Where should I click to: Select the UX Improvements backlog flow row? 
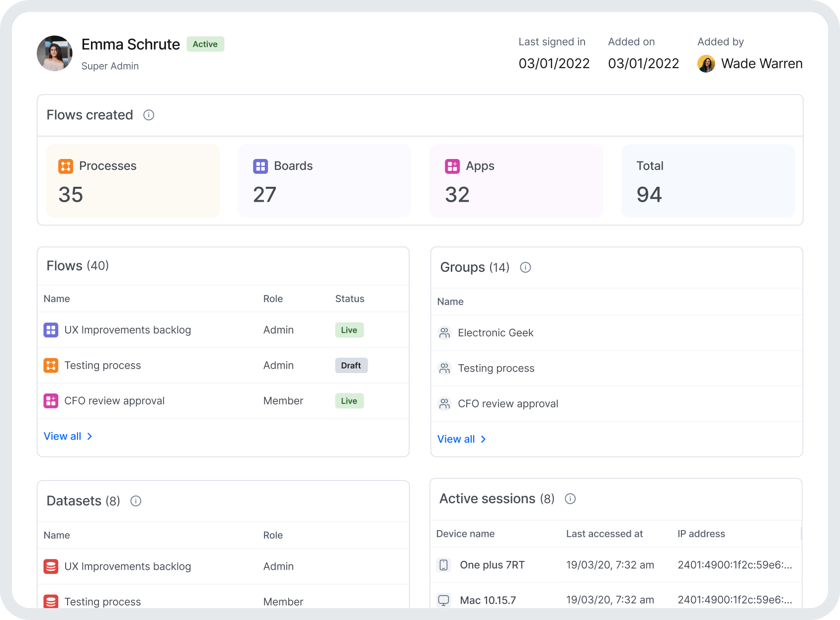[128, 330]
